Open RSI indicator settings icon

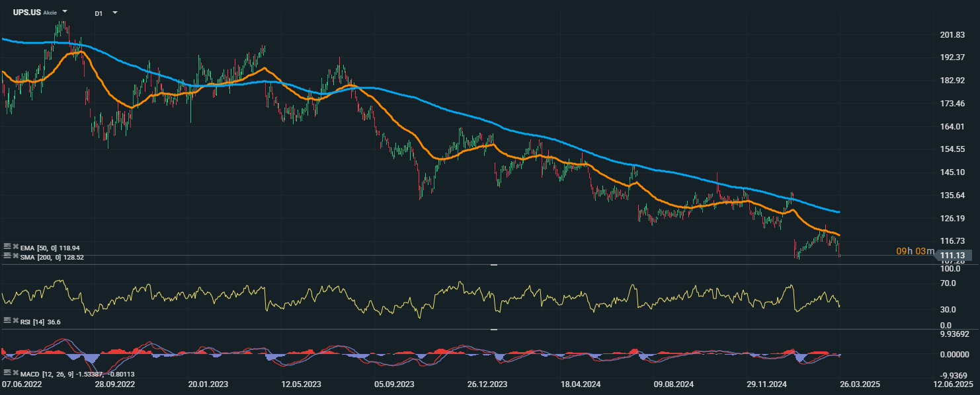7,320
